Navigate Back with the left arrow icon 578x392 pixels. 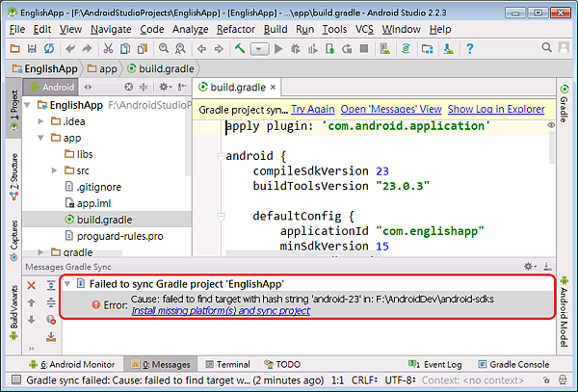tap(201, 48)
